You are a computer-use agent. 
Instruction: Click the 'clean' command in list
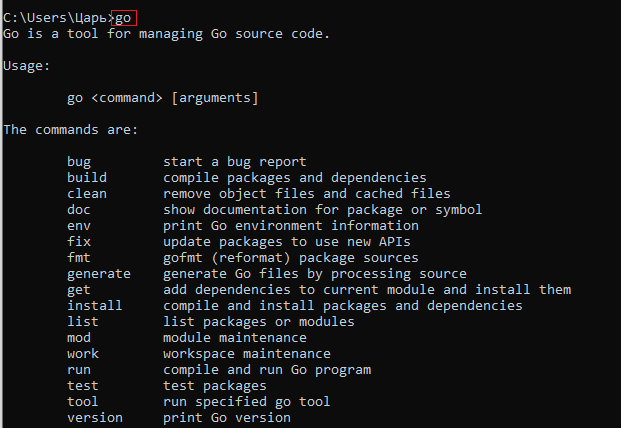(x=87, y=194)
